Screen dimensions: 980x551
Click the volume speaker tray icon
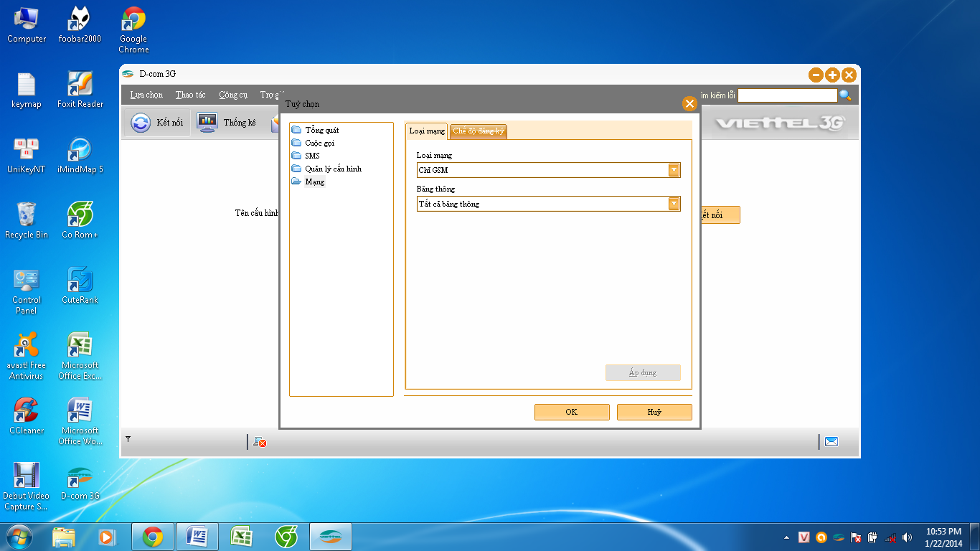click(x=907, y=537)
